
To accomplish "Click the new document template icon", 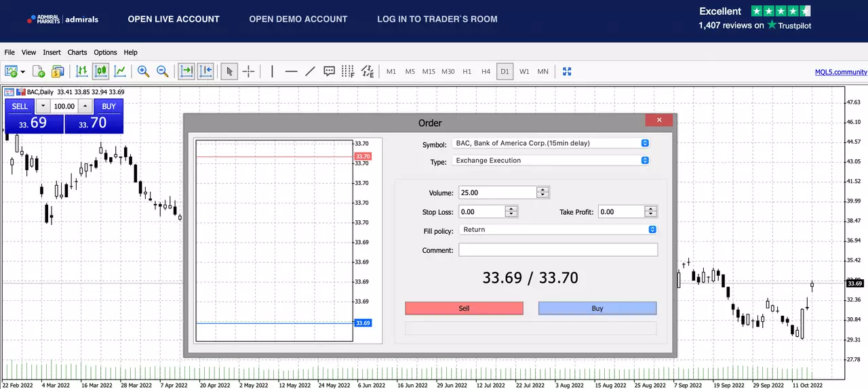I will click(x=39, y=71).
